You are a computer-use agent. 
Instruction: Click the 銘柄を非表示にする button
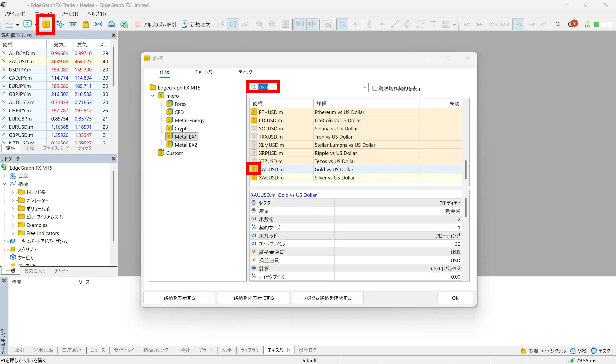pos(253,298)
